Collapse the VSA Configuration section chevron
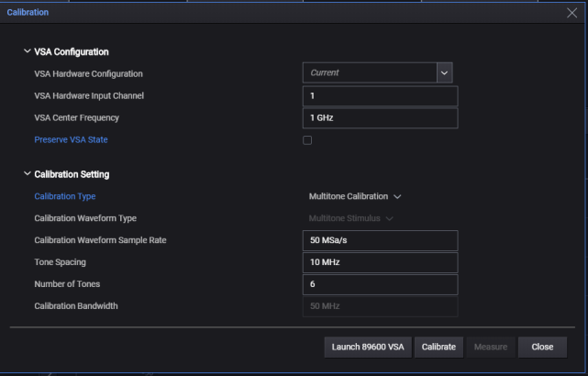588x376 pixels. pyautogui.click(x=27, y=51)
